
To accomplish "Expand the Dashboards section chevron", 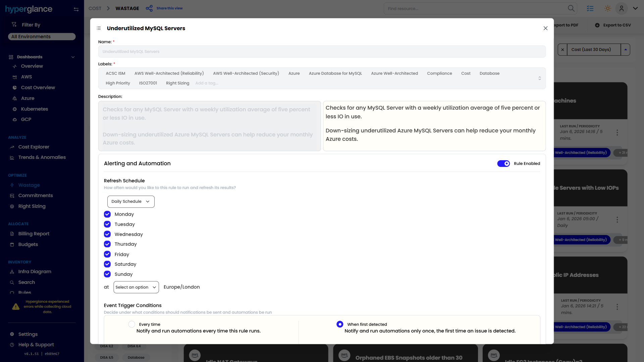I will pos(73,57).
